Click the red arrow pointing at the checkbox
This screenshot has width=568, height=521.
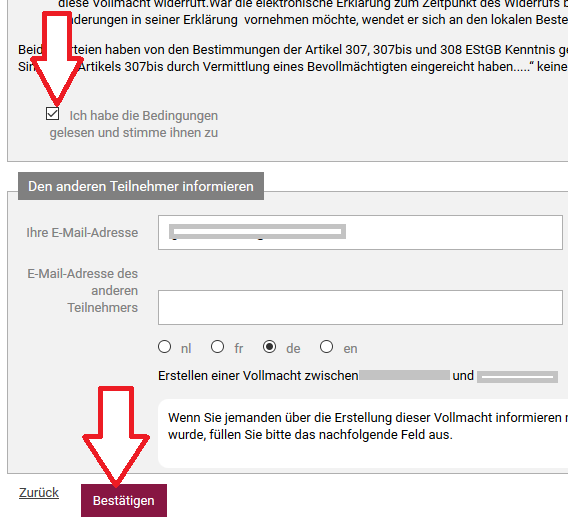tap(57, 58)
